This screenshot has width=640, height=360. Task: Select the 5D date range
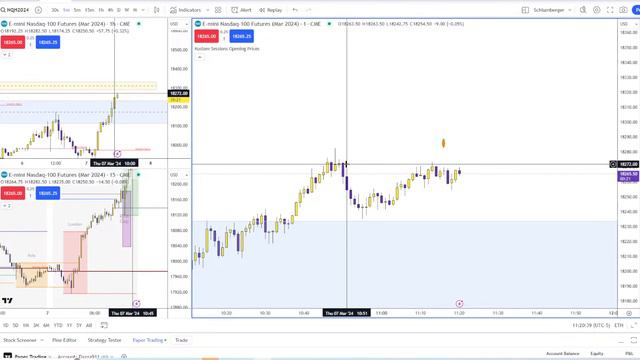(16, 325)
